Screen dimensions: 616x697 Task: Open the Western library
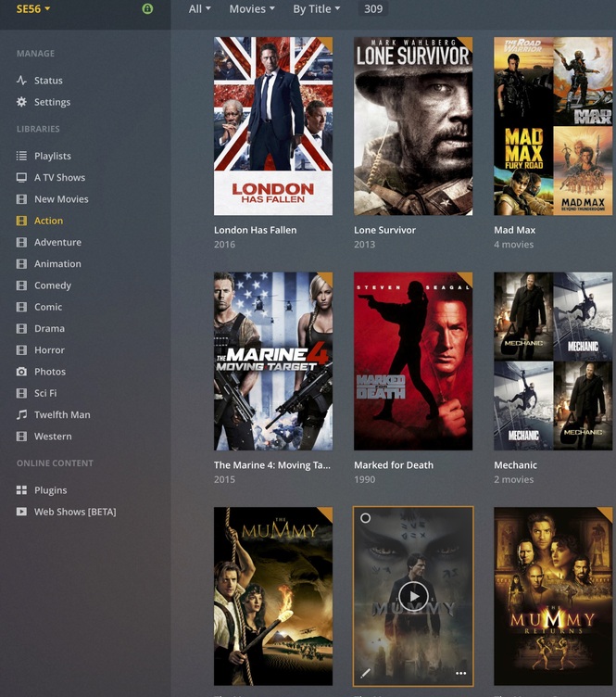click(53, 436)
